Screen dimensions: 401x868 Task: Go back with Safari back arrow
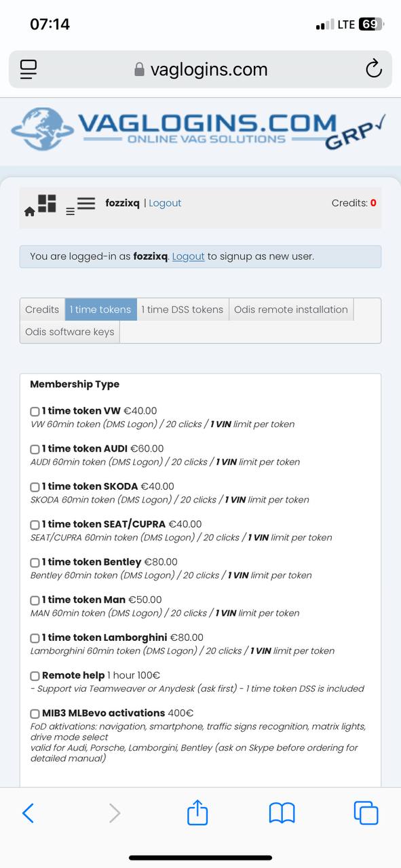[28, 812]
